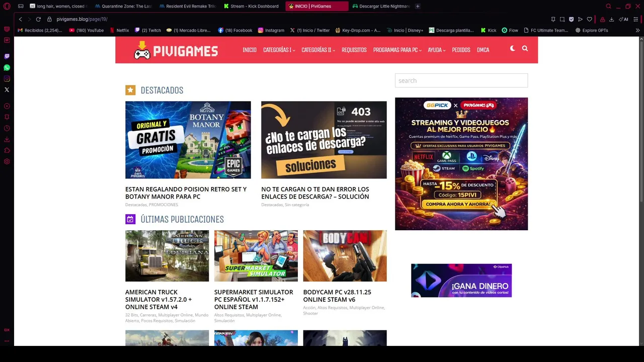The height and width of the screenshot is (362, 644).
Task: Show more bookmarks chevron on bookmarks bar
Action: point(637,30)
